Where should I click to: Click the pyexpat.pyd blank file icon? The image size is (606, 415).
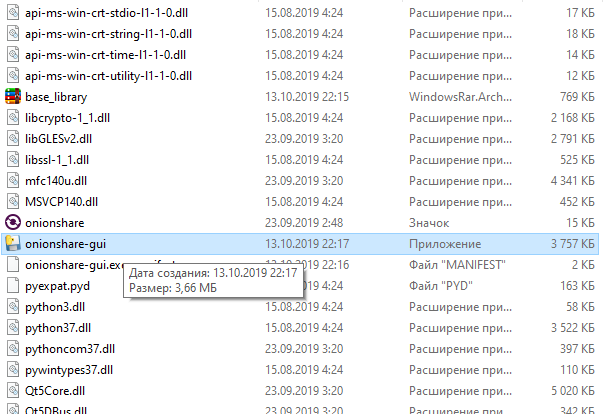click(13, 286)
